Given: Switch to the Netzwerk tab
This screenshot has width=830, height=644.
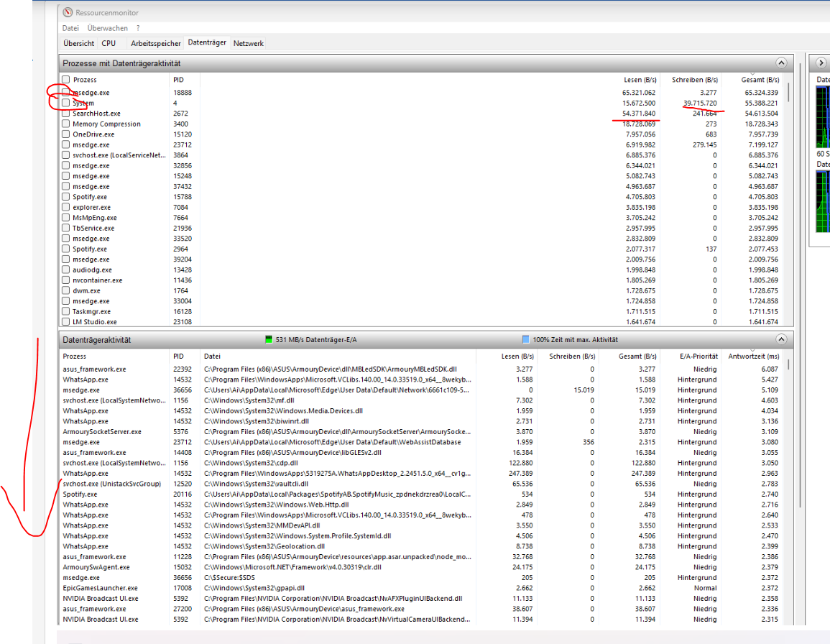Looking at the screenshot, I should [248, 43].
